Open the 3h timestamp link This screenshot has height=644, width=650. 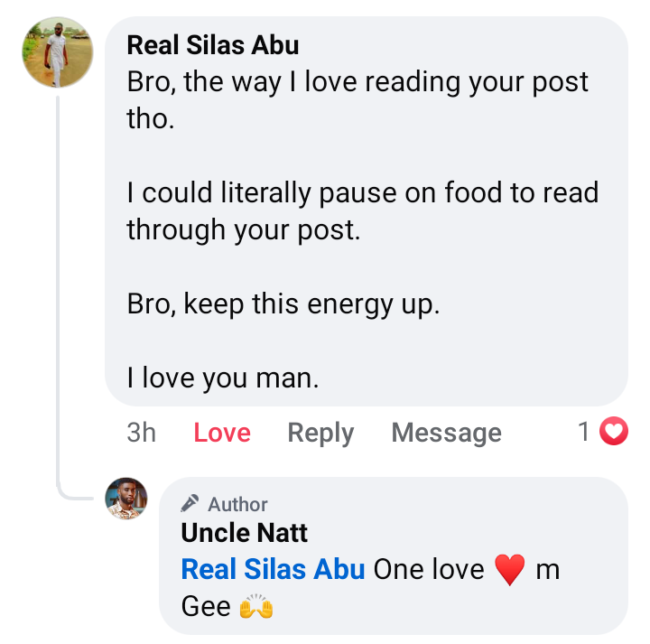tap(141, 433)
